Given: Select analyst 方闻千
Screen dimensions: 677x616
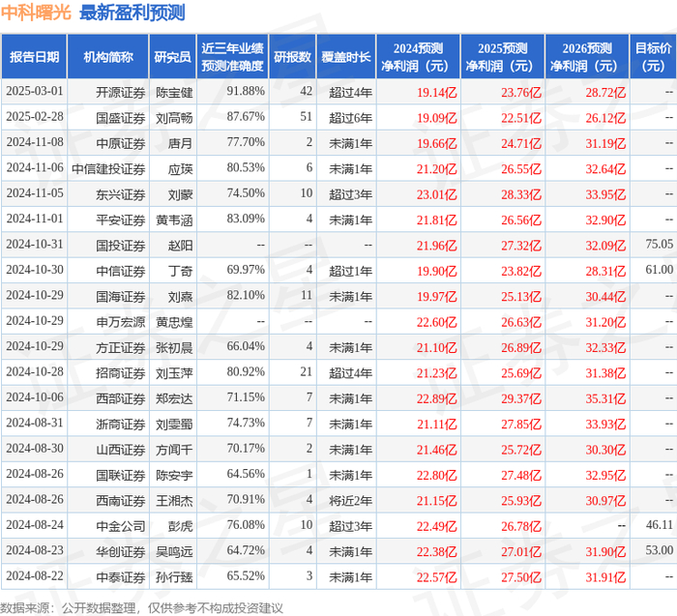Looking at the screenshot, I should (174, 449).
